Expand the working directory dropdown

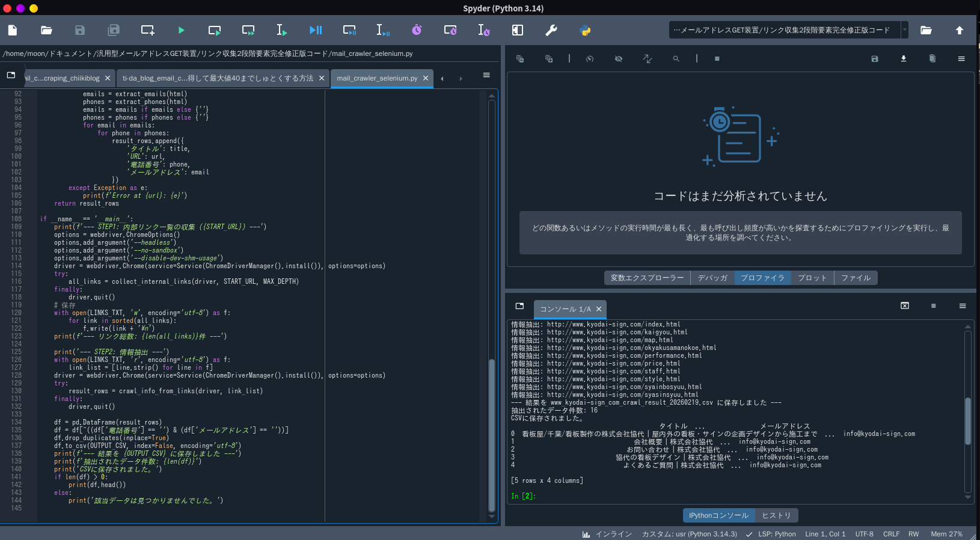click(904, 30)
